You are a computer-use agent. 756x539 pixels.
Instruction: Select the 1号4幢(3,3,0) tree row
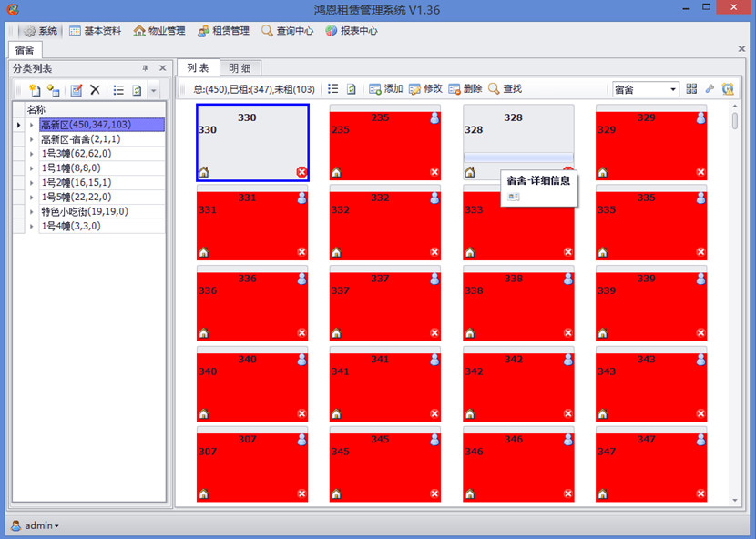pos(102,226)
